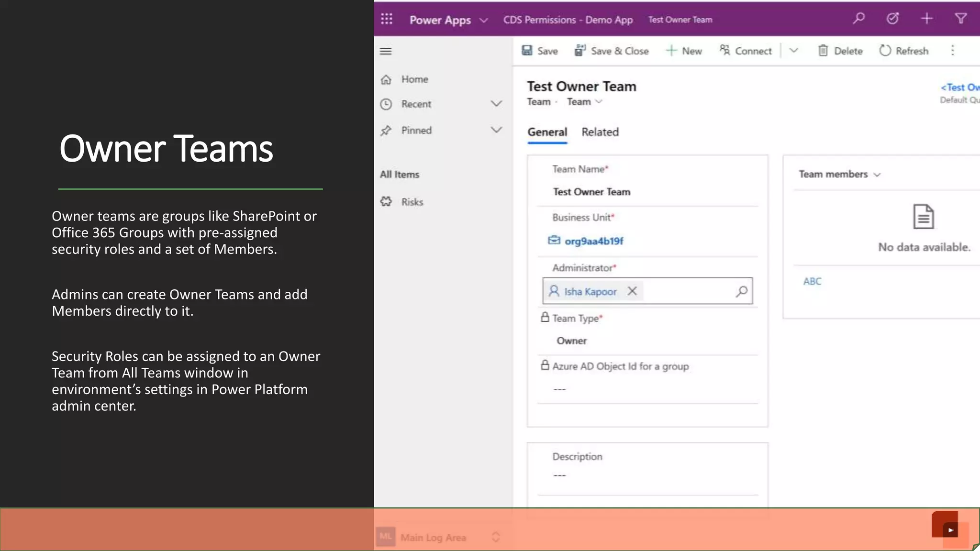This screenshot has width=980, height=551.
Task: Click the No data available message
Action: coord(924,247)
